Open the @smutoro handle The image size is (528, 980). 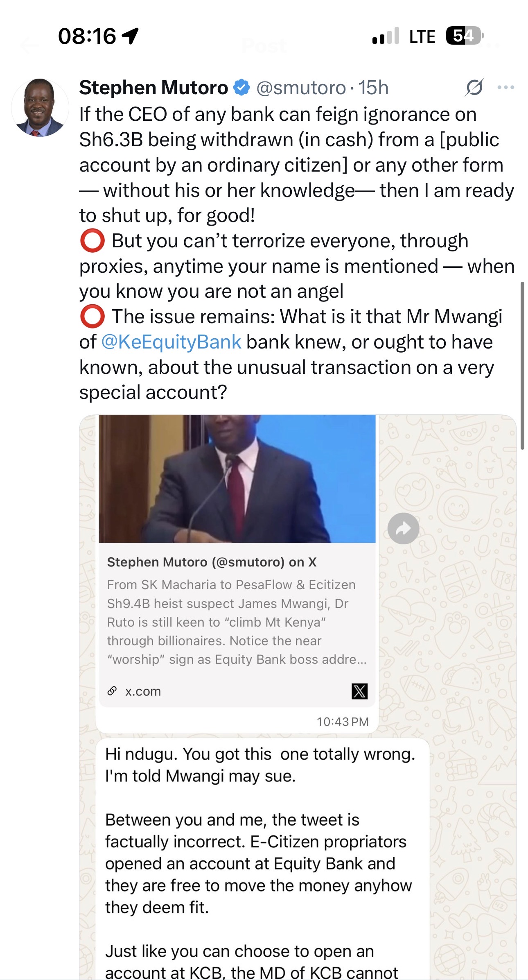301,88
